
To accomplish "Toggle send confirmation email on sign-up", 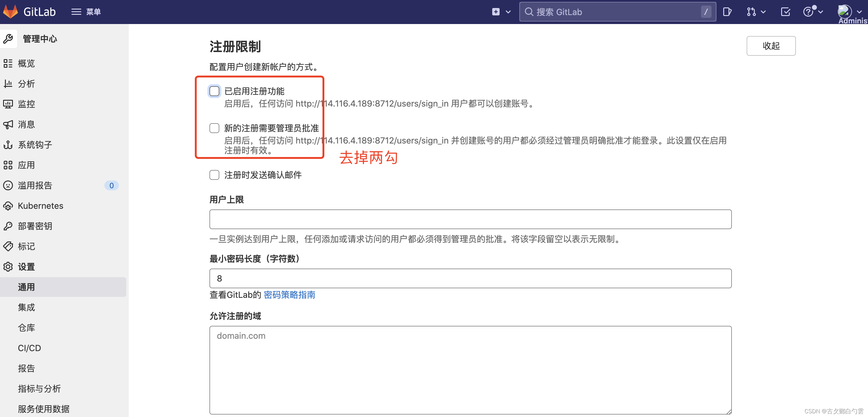I will click(214, 175).
